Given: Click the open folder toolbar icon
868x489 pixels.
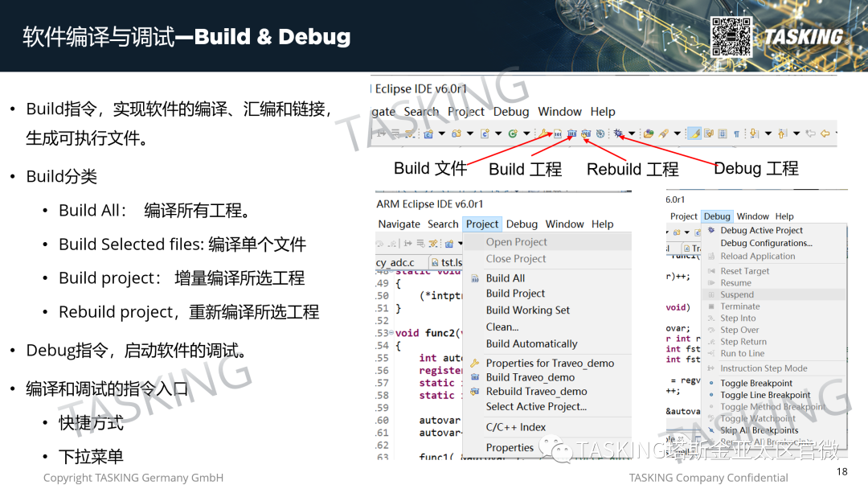Looking at the screenshot, I should point(649,134).
